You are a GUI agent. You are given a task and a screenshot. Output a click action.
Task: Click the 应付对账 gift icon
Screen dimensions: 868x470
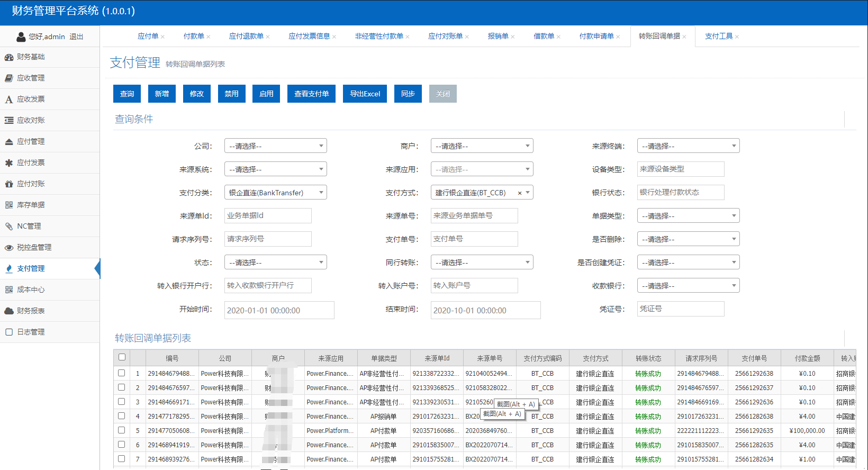[9, 184]
